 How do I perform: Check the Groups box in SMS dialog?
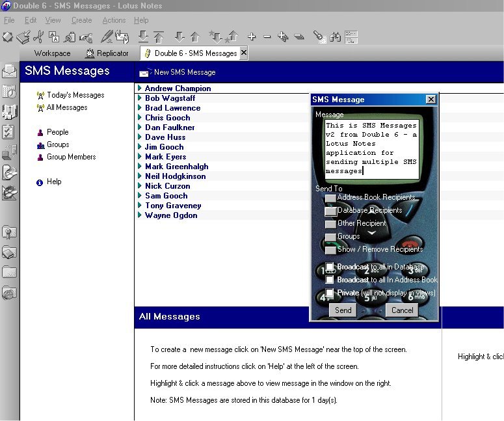tap(330, 237)
